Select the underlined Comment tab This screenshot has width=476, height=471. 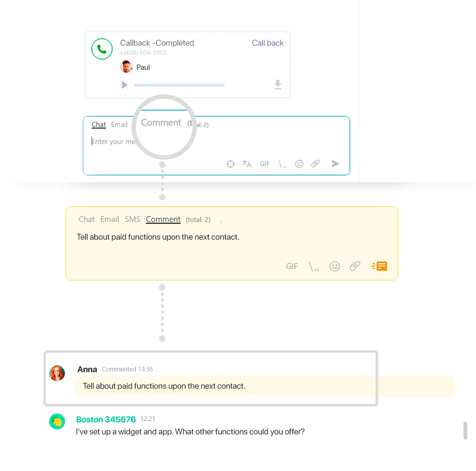coord(163,219)
